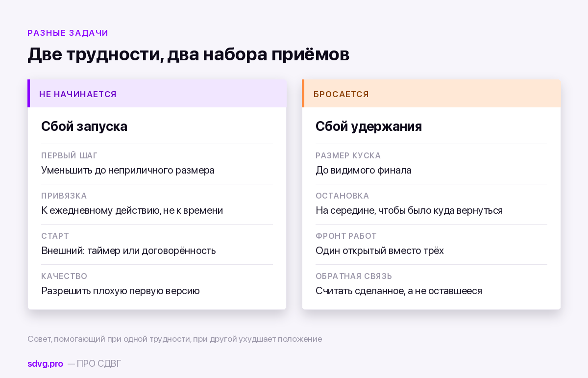Viewport: 588px width, 378px height.
Task: Click the 'ОБРАТНАЯ СВЯЗЬ' label
Action: pos(354,277)
